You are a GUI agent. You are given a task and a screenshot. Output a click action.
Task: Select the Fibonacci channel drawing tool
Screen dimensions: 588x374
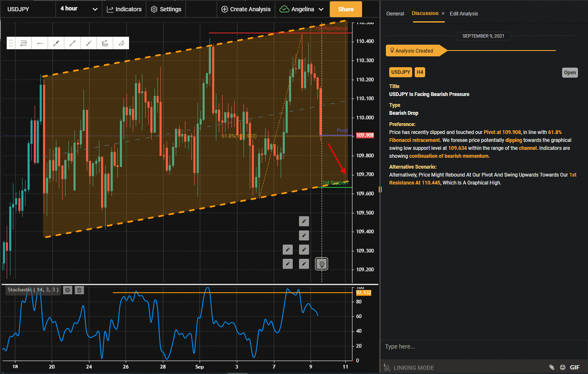(105, 43)
